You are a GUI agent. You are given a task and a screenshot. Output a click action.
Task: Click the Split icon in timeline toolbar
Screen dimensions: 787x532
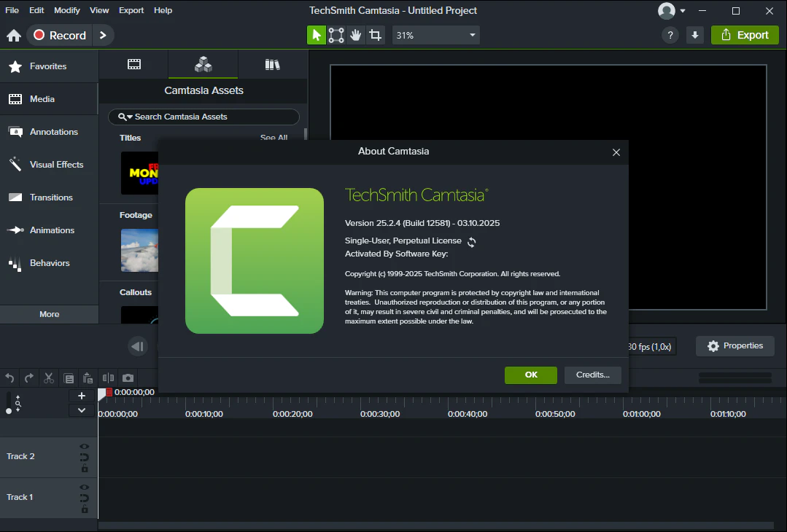(109, 378)
